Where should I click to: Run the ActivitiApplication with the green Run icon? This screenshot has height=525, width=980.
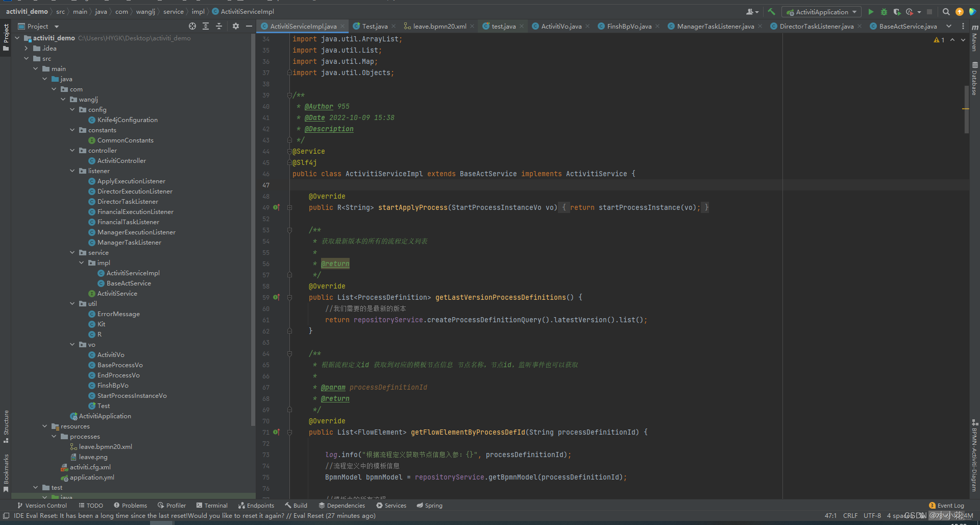tap(871, 11)
